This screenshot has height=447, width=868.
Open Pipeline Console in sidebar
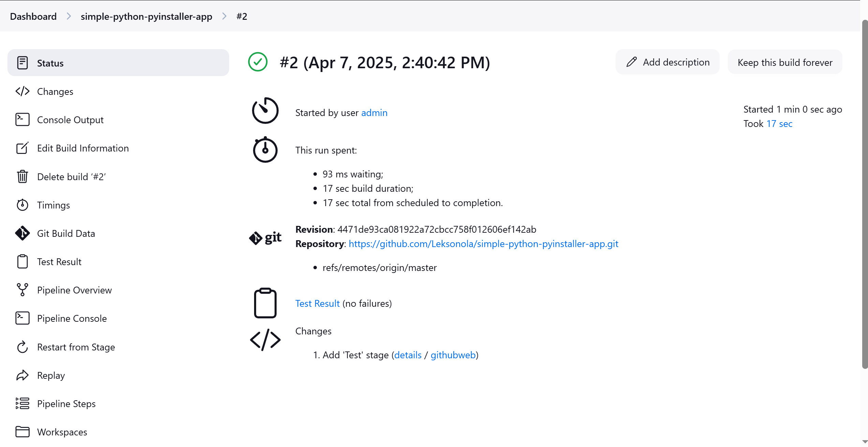[x=118, y=318]
